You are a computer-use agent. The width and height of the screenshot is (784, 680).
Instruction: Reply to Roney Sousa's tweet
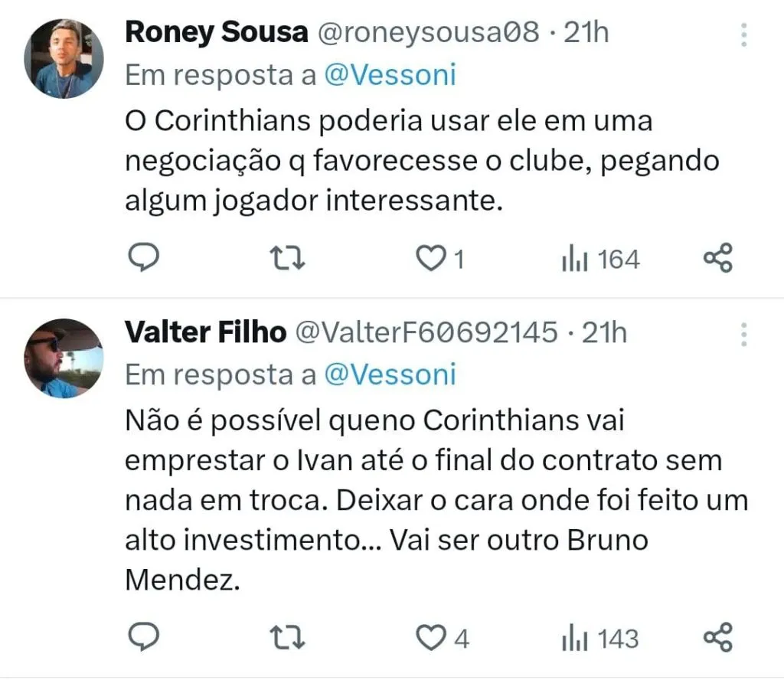[x=142, y=259]
